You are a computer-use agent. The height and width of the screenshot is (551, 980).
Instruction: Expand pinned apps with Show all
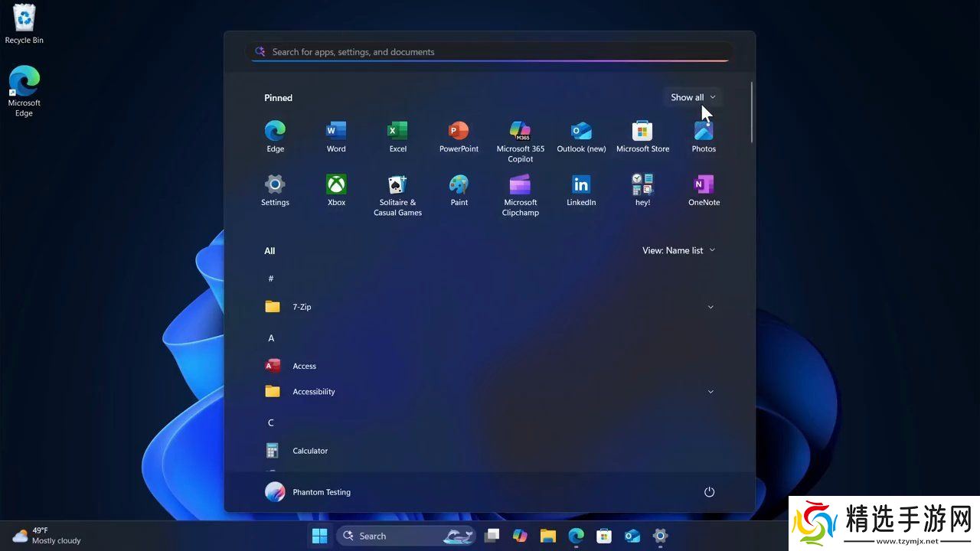point(692,97)
